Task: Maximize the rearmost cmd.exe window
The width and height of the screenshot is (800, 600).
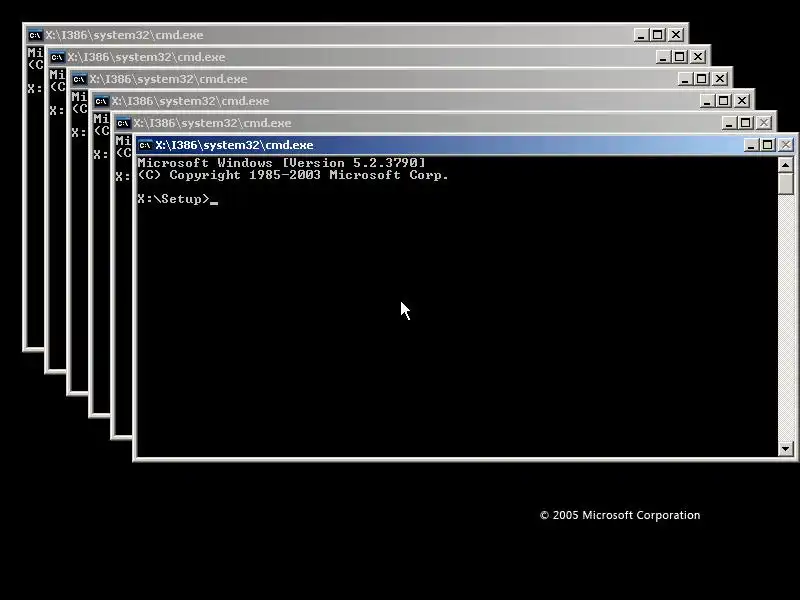Action: pyautogui.click(x=658, y=35)
